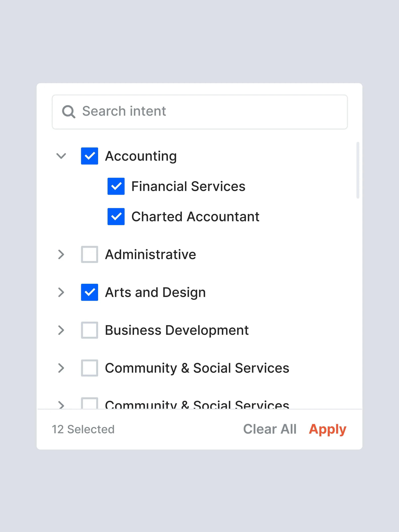The width and height of the screenshot is (399, 532).
Task: Select the Business Development label
Action: pos(177,330)
